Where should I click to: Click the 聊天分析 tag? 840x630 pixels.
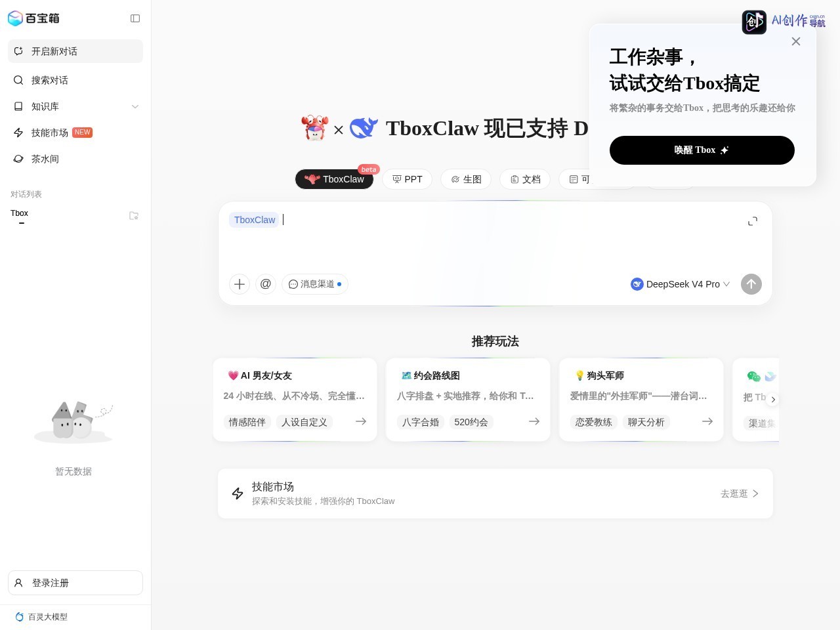646,422
